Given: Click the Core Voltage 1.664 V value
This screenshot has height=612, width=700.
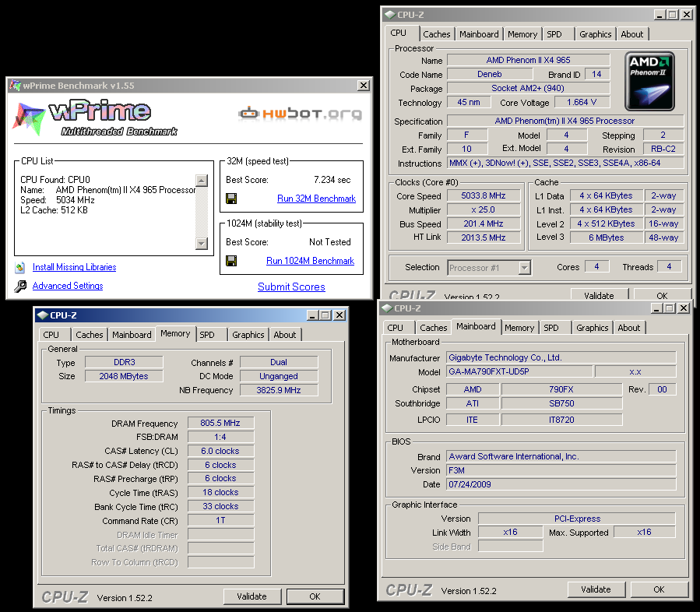Looking at the screenshot, I should point(582,102).
